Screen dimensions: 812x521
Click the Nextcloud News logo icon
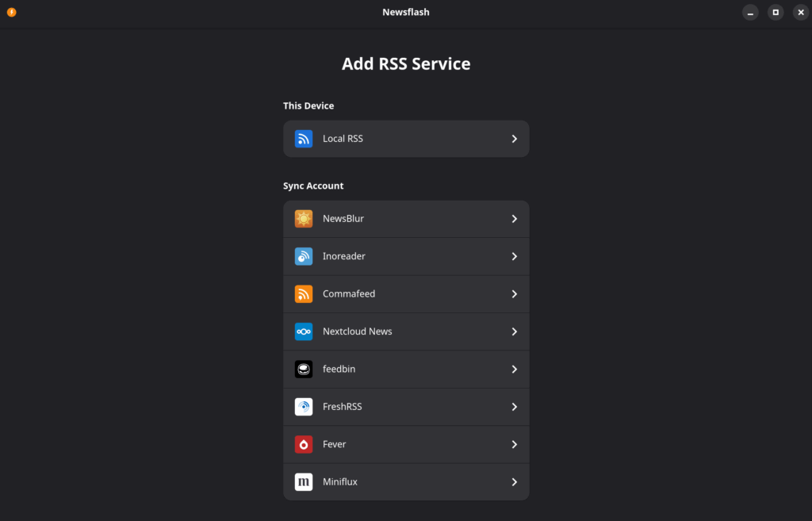point(304,331)
